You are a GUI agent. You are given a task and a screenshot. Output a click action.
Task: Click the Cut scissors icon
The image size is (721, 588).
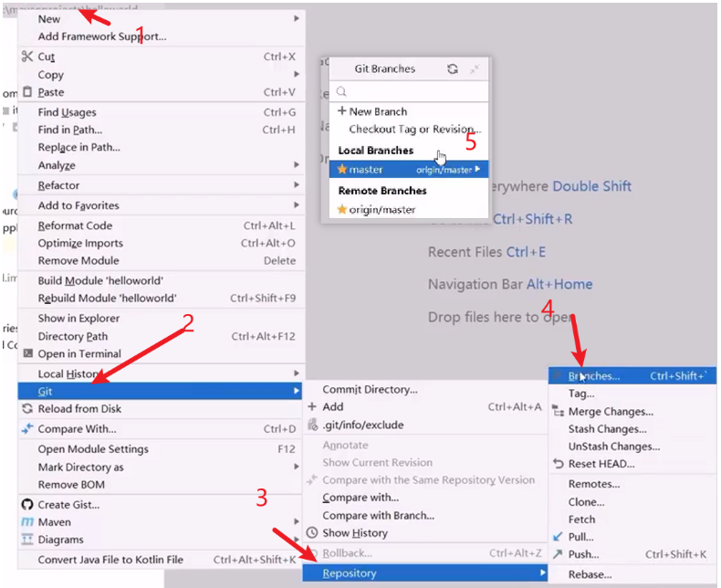click(x=27, y=57)
